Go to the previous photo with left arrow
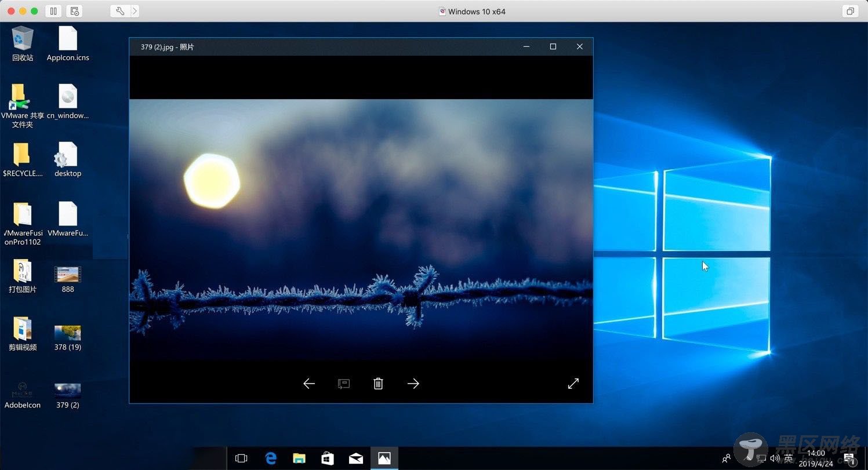Viewport: 868px width, 470px height. (309, 384)
